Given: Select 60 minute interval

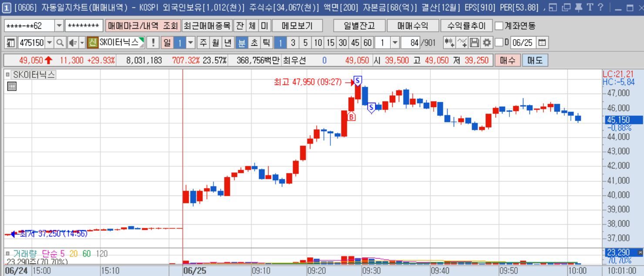Looking at the screenshot, I should (368, 43).
